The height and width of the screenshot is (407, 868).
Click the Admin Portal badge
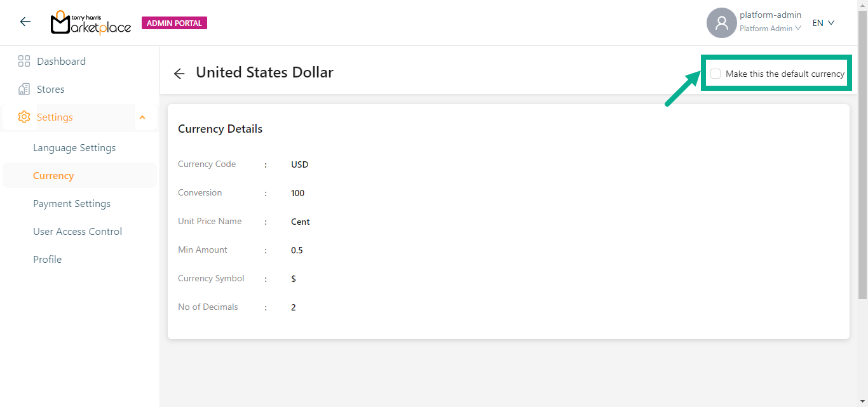point(174,23)
